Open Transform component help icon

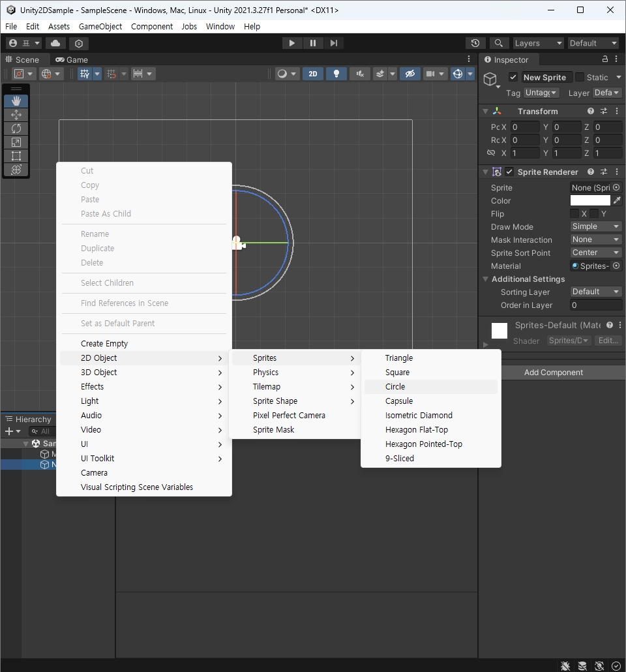[591, 111]
